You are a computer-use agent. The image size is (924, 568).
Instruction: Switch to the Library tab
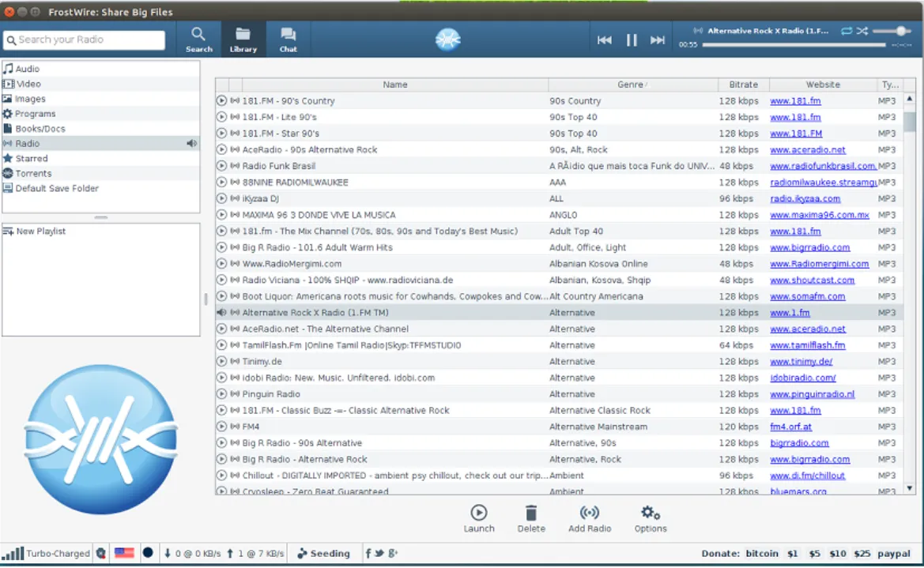[243, 39]
